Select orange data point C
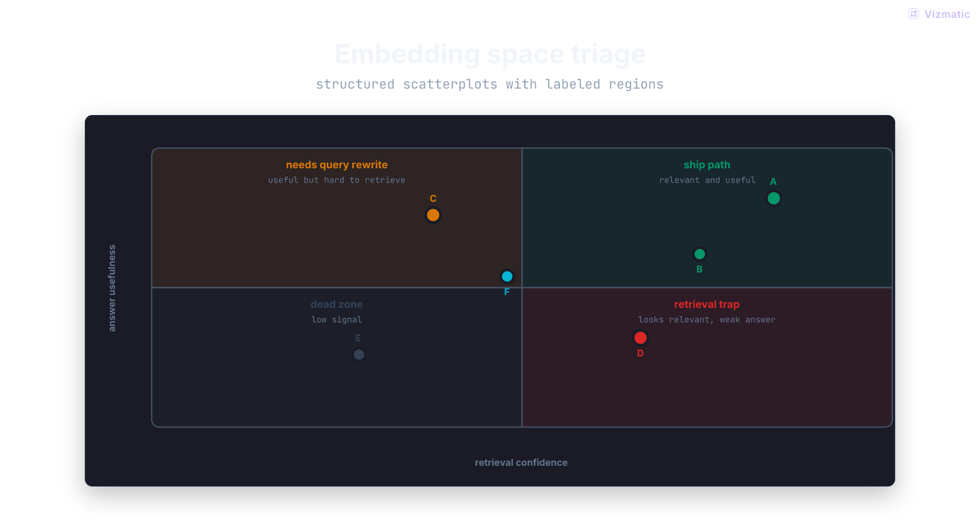The height and width of the screenshot is (528, 980). (433, 215)
